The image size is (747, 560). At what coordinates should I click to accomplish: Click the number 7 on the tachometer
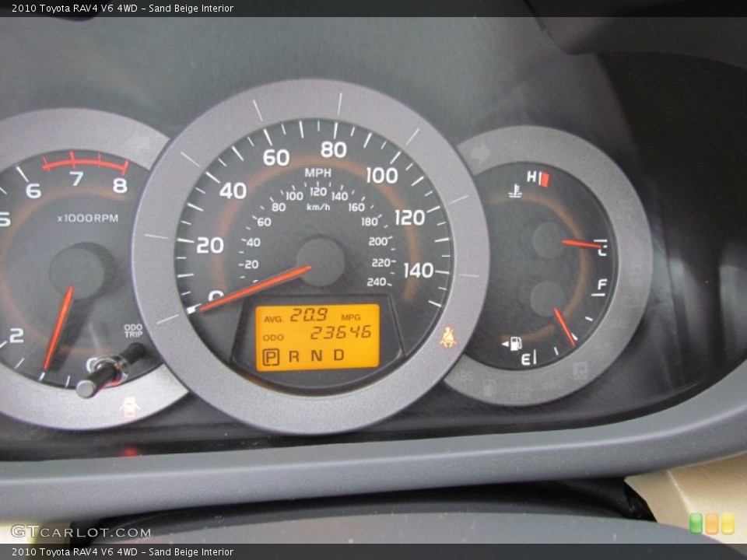pos(76,179)
